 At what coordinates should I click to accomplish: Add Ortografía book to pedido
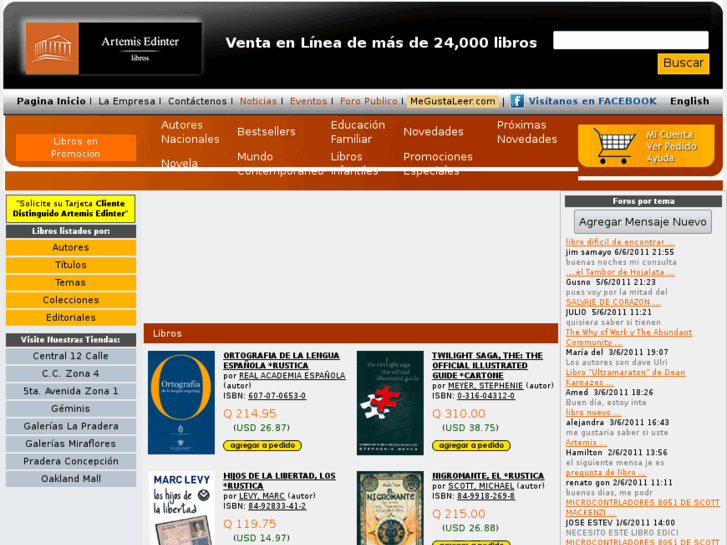[x=262, y=446]
